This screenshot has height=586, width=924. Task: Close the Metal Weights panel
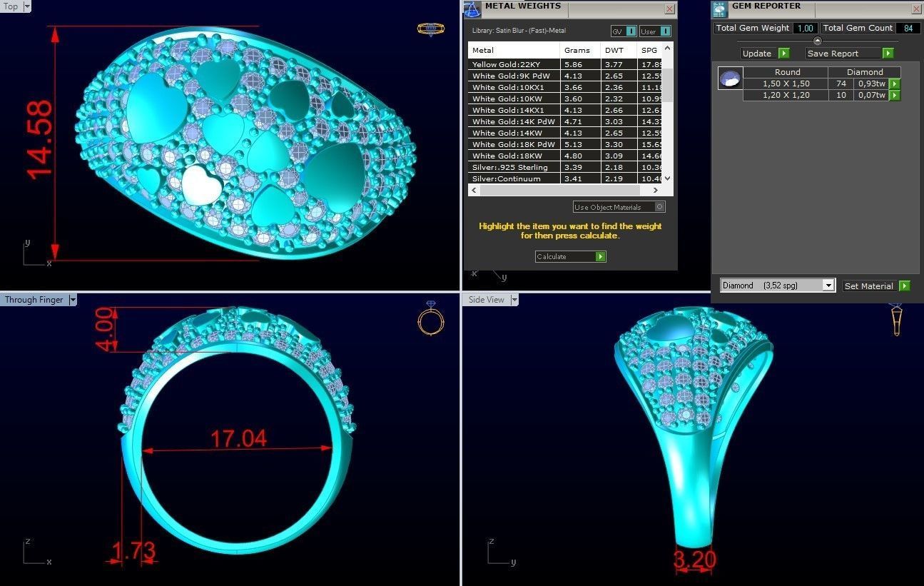click(x=669, y=9)
